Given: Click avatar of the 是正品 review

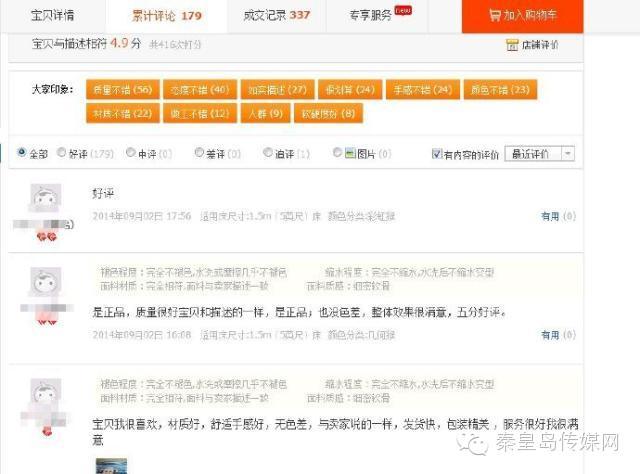Looking at the screenshot, I should pyautogui.click(x=46, y=282).
